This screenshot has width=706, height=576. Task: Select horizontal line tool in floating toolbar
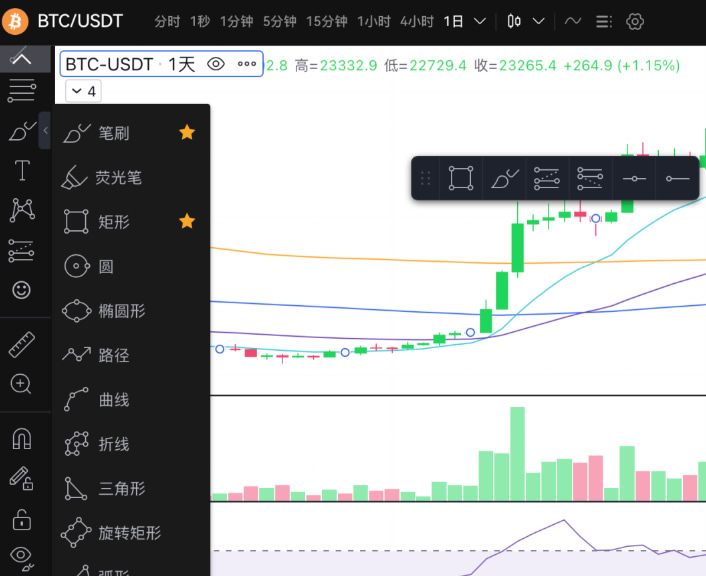pyautogui.click(x=634, y=179)
